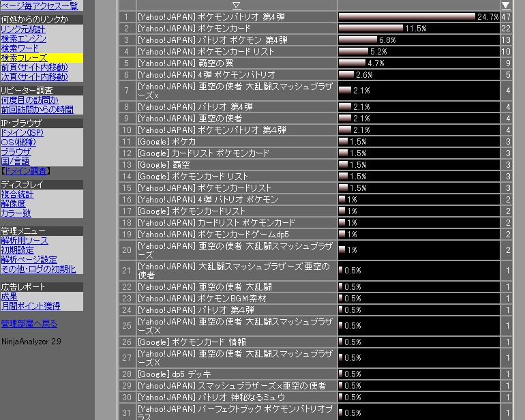
Task: Open 検索エンジン statistics link
Action: coord(24,39)
